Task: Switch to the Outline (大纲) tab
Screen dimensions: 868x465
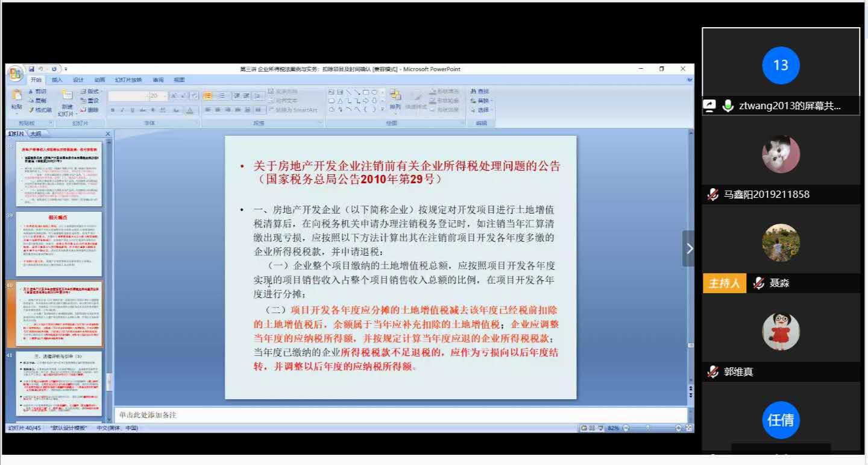Action: pyautogui.click(x=36, y=133)
